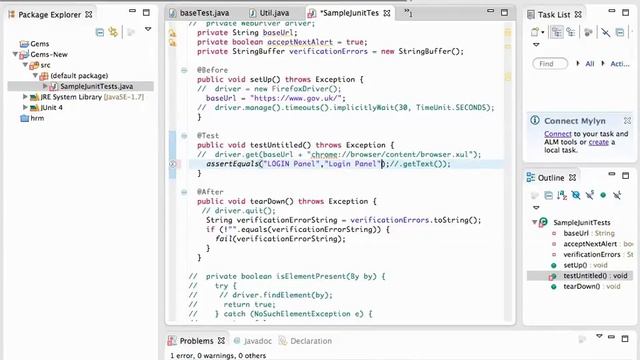The image size is (640, 360).
Task: Toggle Link with Editor in Package Explorer
Action: click(113, 32)
